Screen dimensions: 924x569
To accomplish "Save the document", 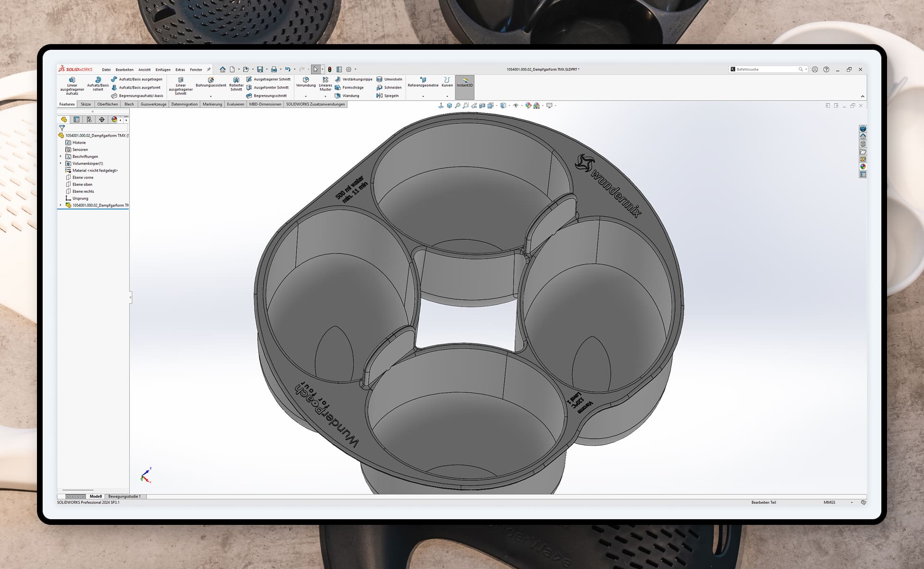I will pyautogui.click(x=260, y=69).
